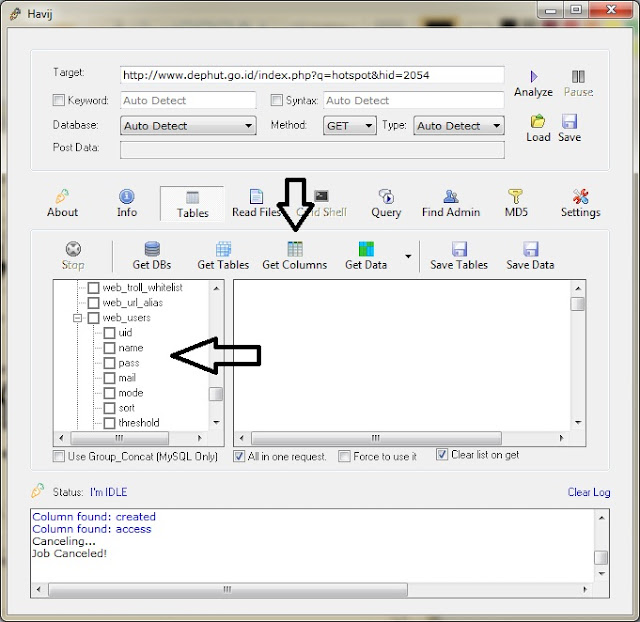This screenshot has width=640, height=622.
Task: Click the Analyze play icon
Action: [x=533, y=76]
